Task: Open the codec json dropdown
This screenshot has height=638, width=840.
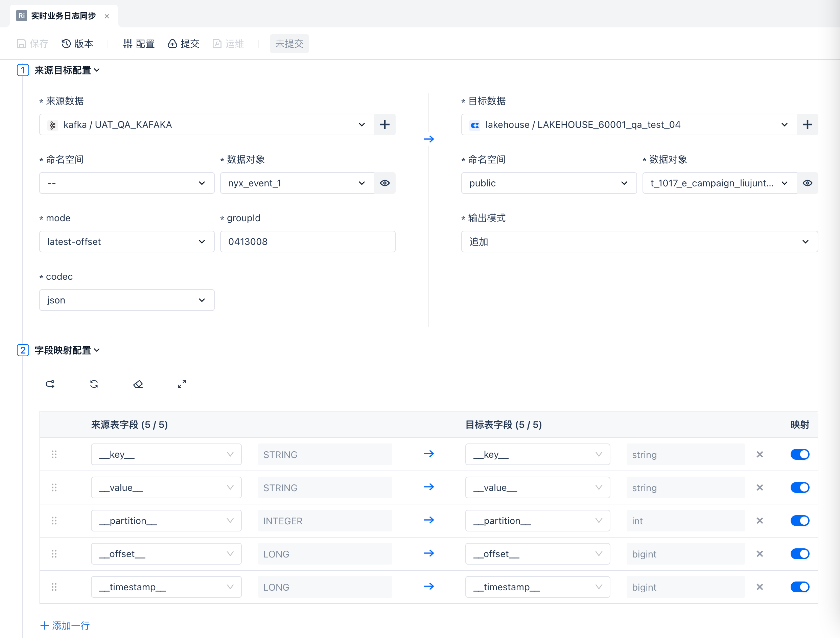Action: click(x=126, y=300)
